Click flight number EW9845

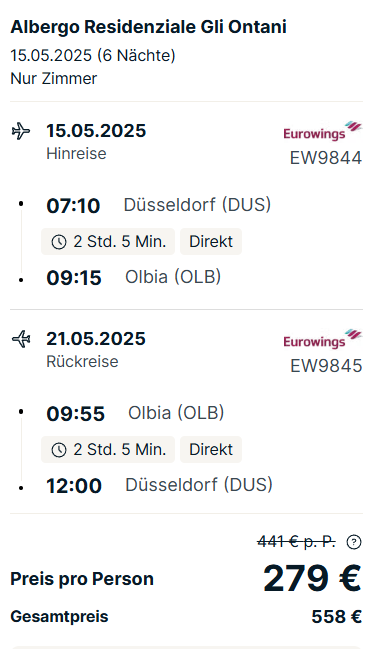[326, 366]
